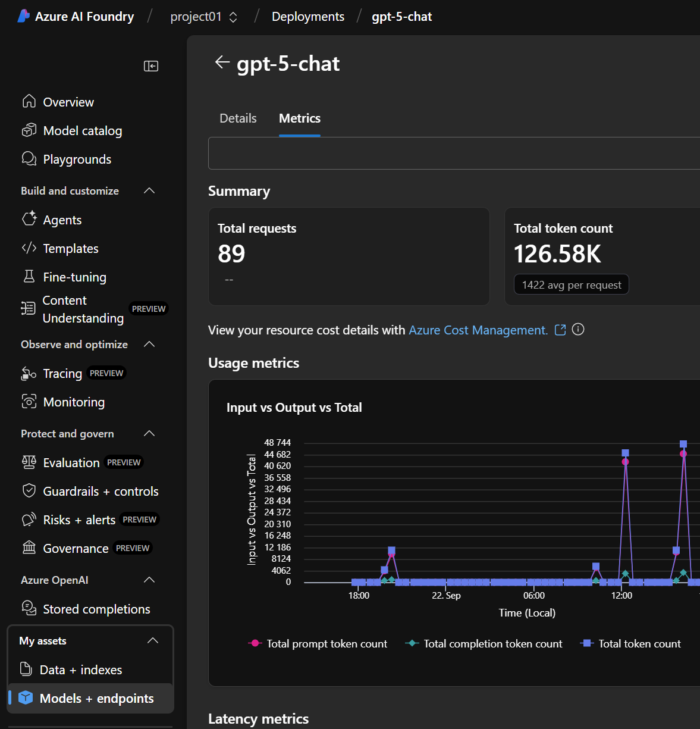Open the Agents section icon
700x729 pixels.
tap(29, 219)
